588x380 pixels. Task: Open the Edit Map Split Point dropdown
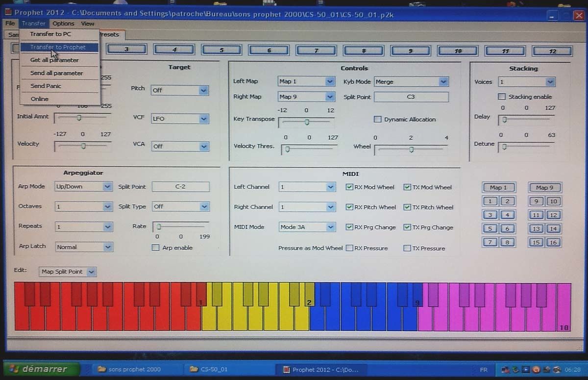tap(68, 272)
